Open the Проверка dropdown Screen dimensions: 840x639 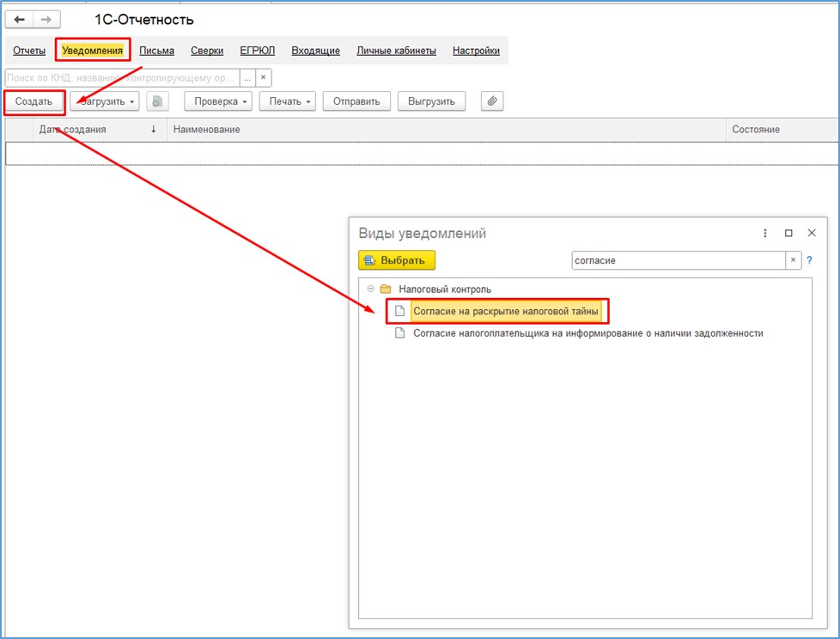click(x=218, y=101)
